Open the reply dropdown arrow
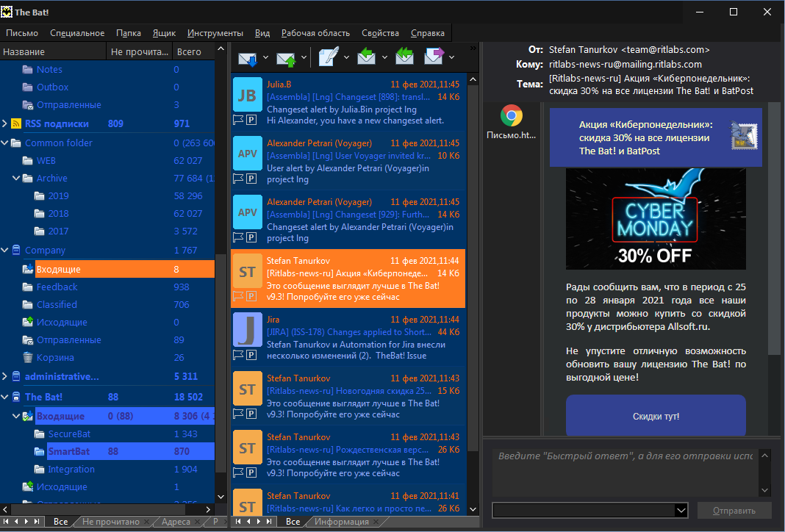This screenshot has height=532, width=785. [x=384, y=57]
